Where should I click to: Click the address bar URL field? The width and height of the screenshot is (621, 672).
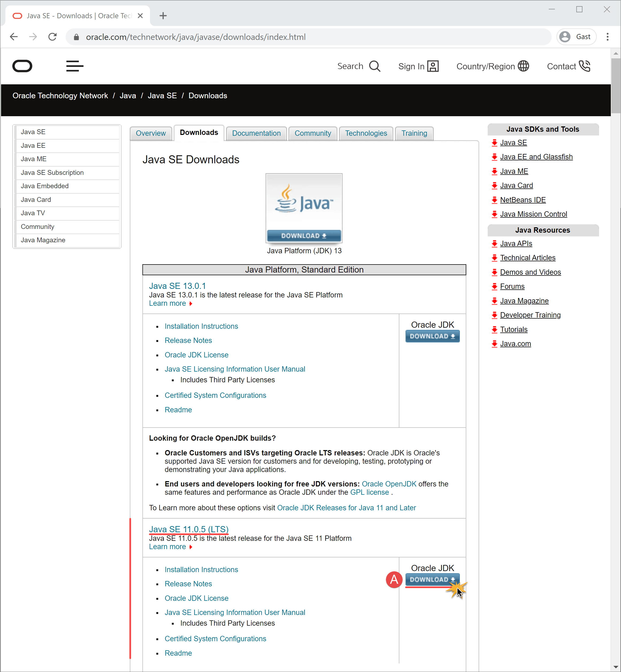308,37
